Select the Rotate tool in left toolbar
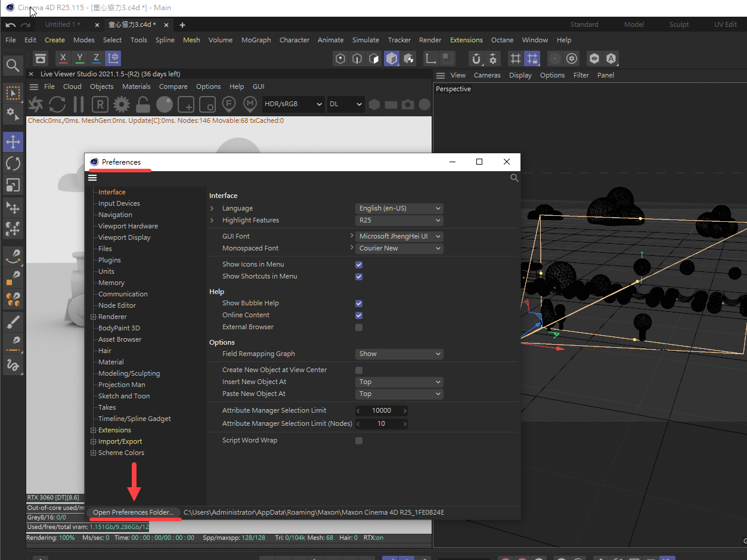 point(13,163)
